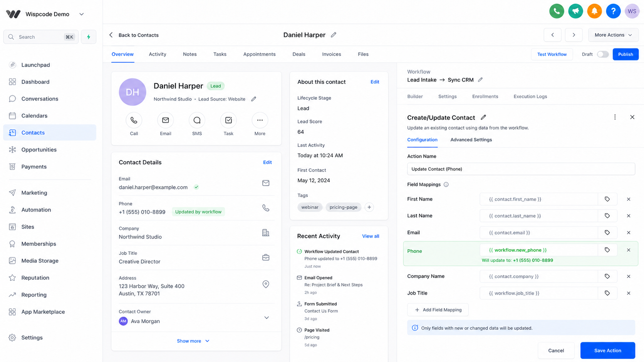Click the Call action icon
Screen dimensions: 644x362
[134, 120]
